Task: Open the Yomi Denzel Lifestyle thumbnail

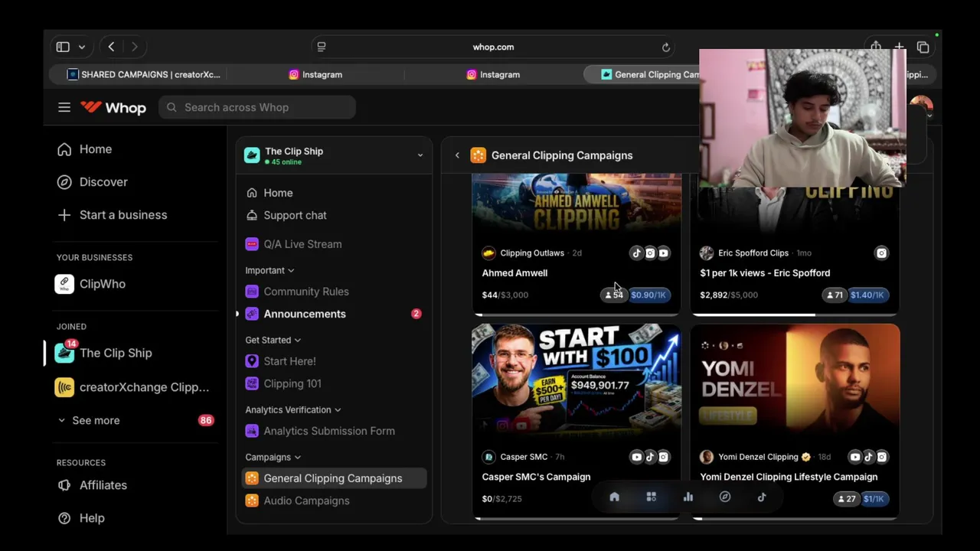Action: point(795,381)
